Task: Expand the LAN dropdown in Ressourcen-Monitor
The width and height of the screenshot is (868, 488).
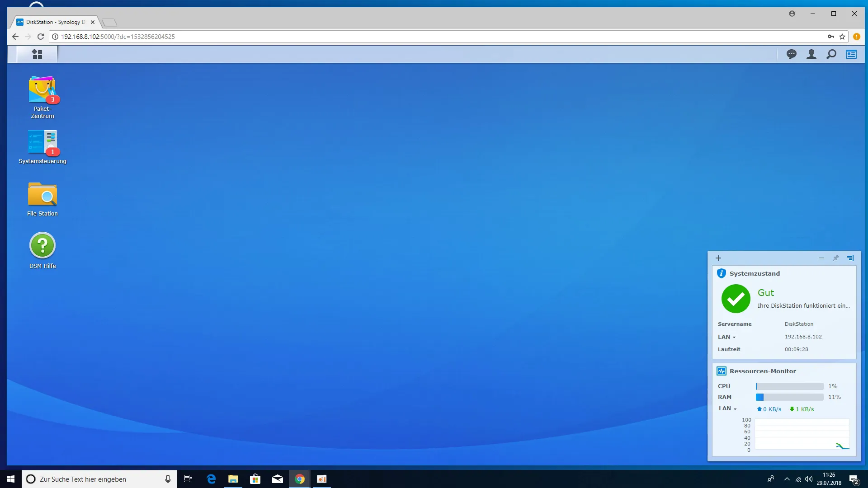Action: 728,408
